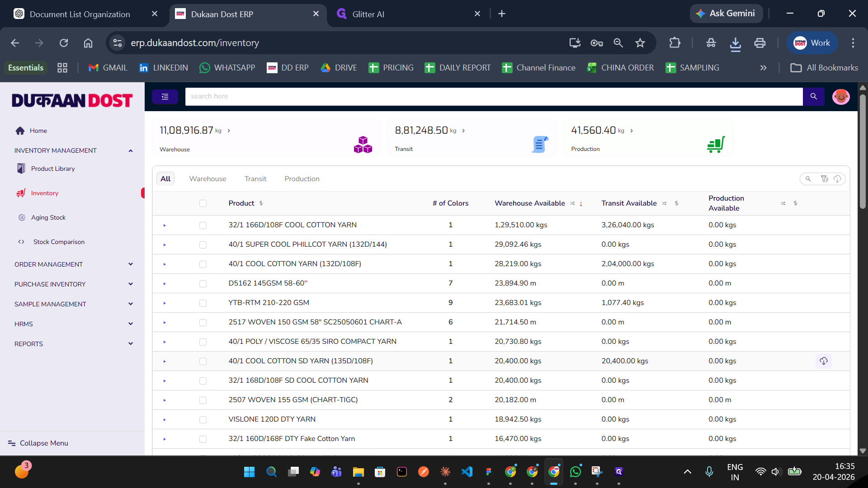Open WhatsApp from the Windows taskbar
868x488 pixels.
[575, 472]
